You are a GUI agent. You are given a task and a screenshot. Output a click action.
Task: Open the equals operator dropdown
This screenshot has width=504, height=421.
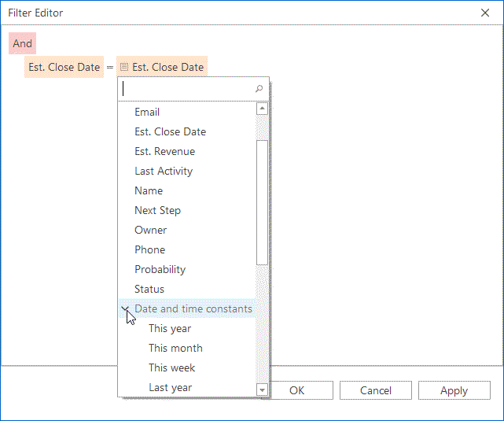click(110, 67)
